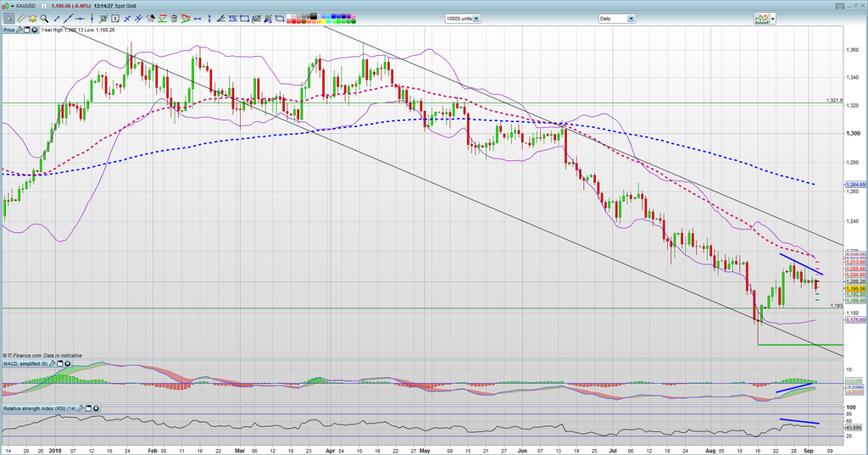The width and height of the screenshot is (868, 455).
Task: Maximize the RSI indicator panel
Action: tap(88, 408)
